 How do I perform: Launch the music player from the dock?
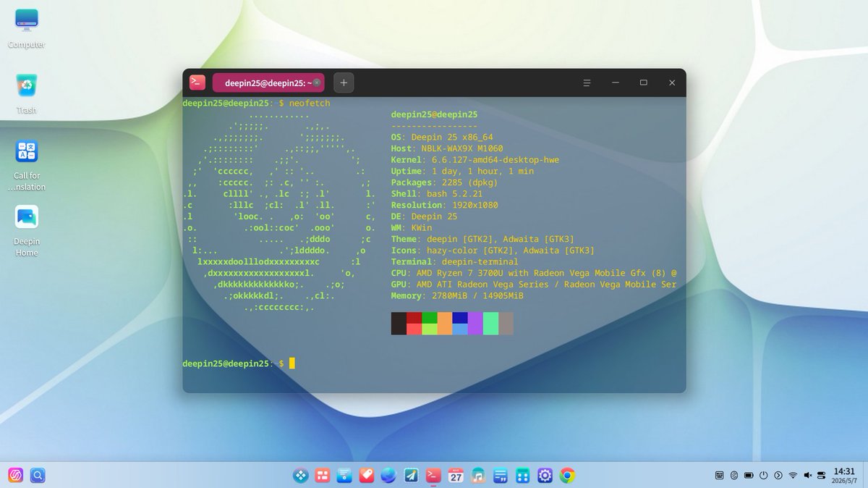(x=478, y=475)
